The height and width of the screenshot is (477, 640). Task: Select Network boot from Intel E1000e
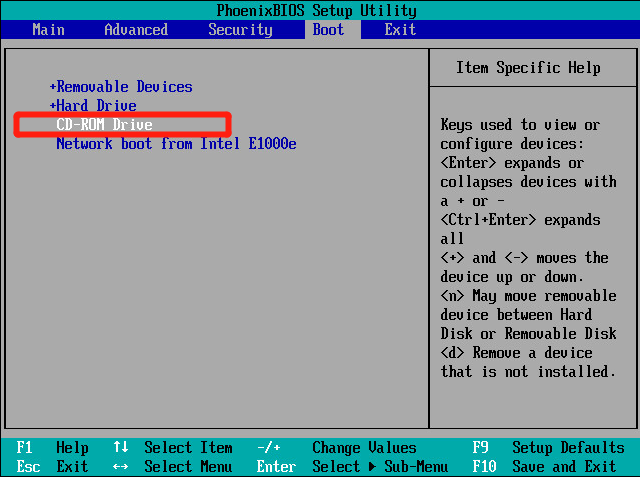(176, 144)
